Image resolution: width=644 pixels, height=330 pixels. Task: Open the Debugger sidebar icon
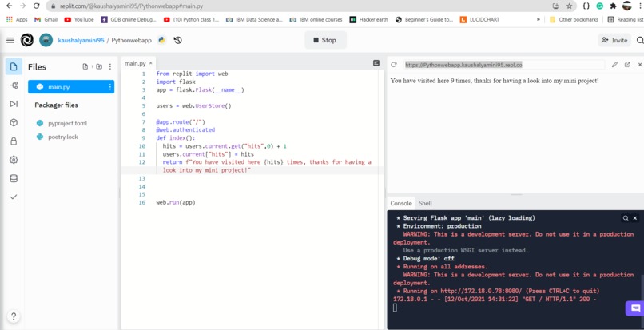click(x=14, y=104)
